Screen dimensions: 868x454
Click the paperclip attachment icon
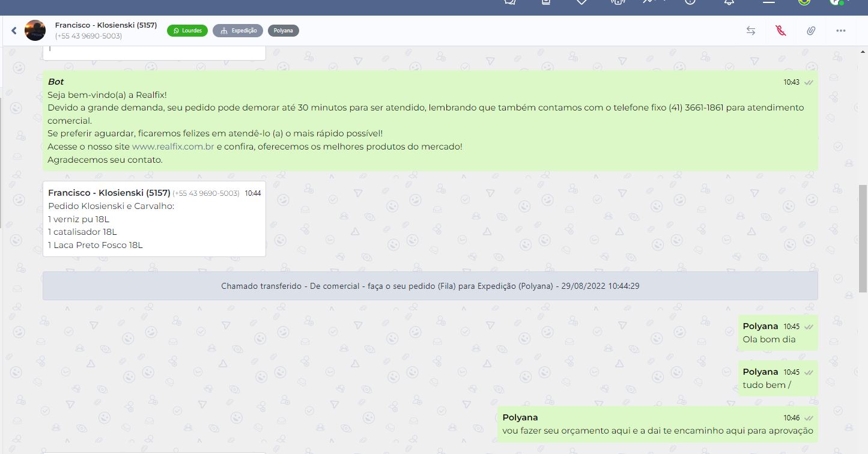coord(810,31)
